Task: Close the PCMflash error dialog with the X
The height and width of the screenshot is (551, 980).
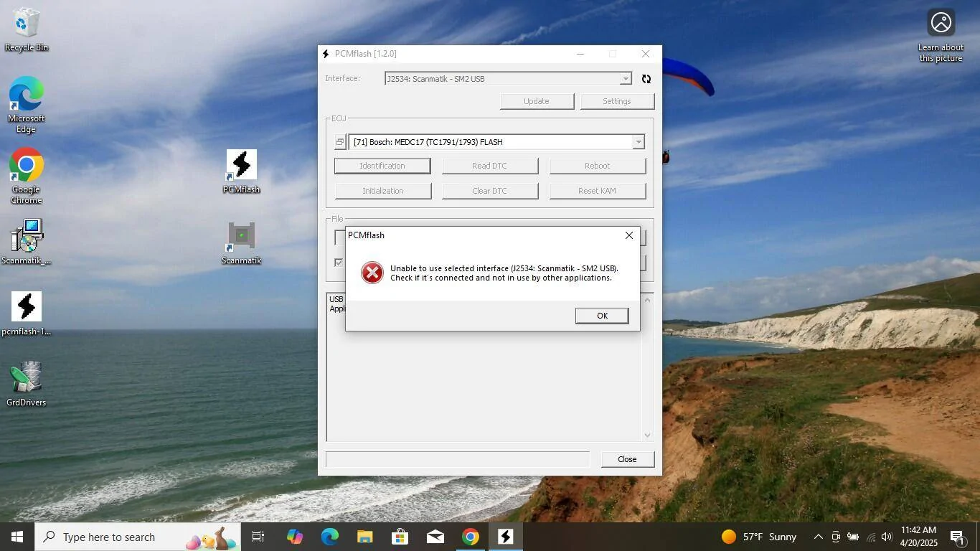Action: [629, 235]
